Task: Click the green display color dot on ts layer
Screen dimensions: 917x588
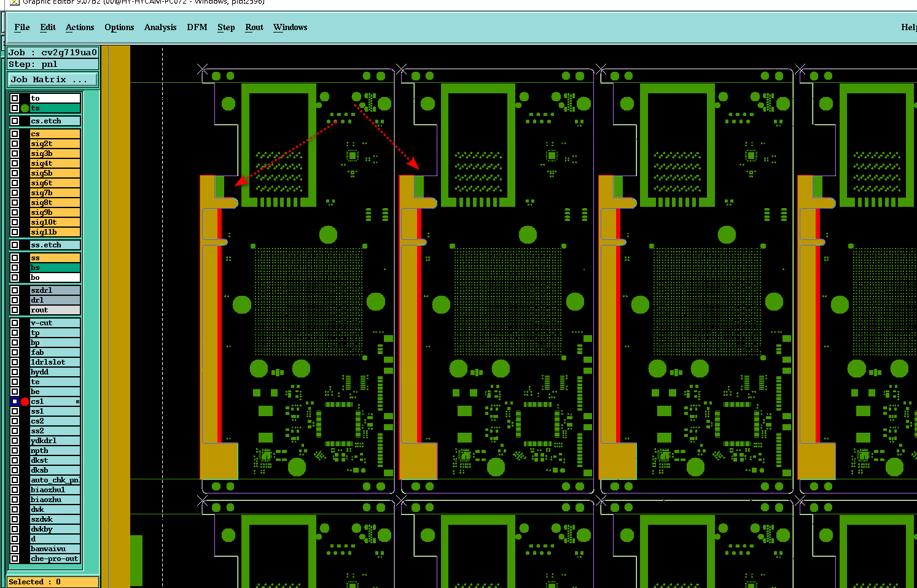Action: [x=25, y=108]
